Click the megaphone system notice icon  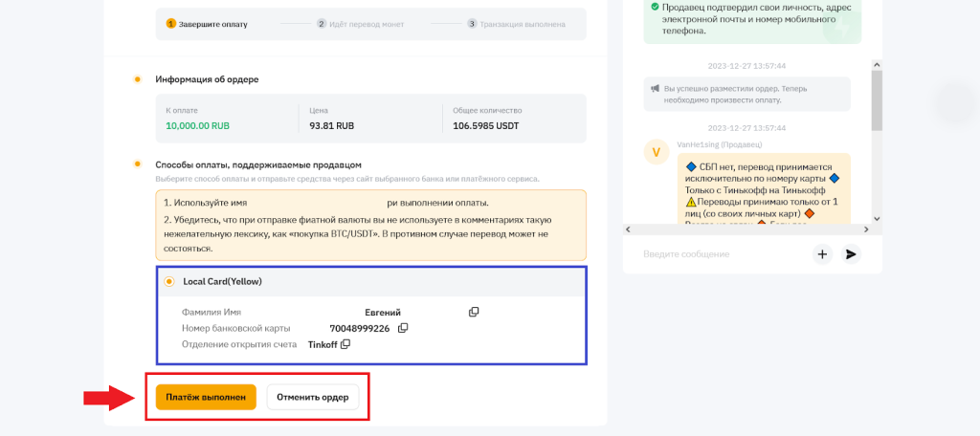(x=656, y=89)
